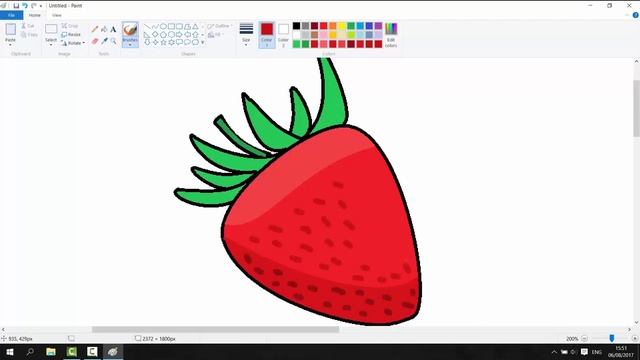Click the Paint icon in the taskbar

(113, 351)
